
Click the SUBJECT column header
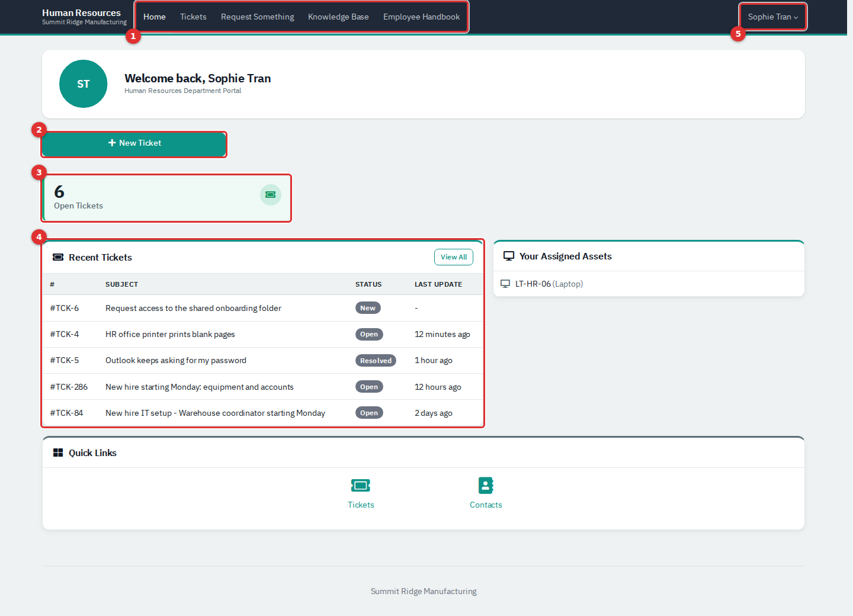121,284
